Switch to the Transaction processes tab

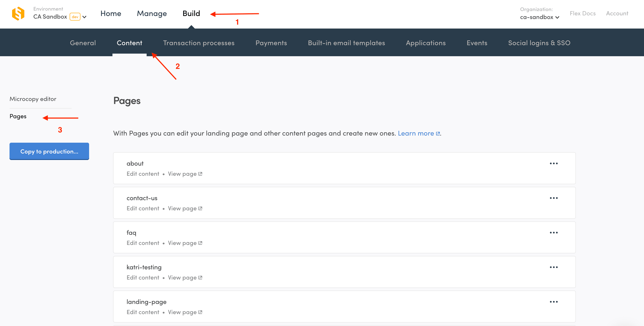[199, 43]
